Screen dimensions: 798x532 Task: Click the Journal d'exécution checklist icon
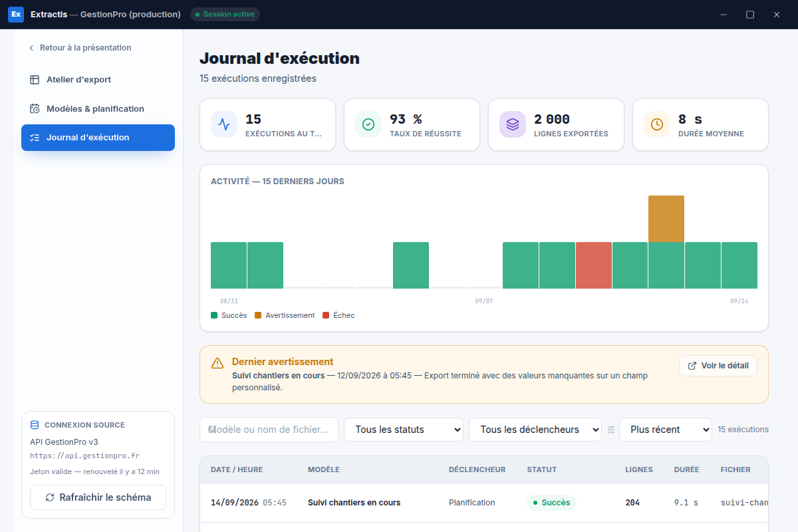click(x=35, y=138)
